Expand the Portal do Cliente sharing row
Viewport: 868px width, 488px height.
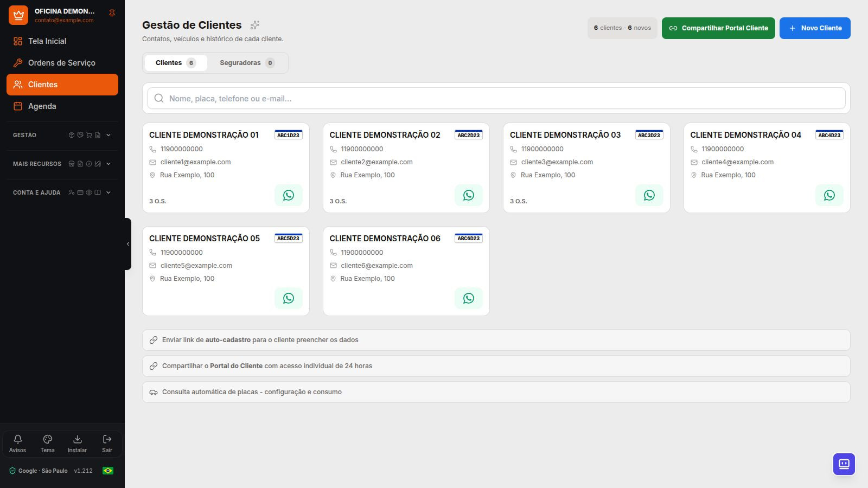pos(496,366)
